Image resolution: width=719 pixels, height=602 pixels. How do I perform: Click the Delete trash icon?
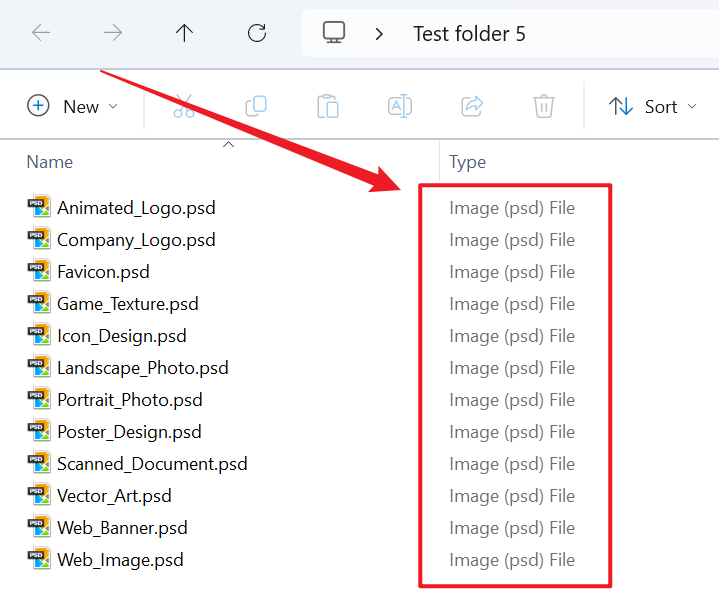(x=544, y=106)
